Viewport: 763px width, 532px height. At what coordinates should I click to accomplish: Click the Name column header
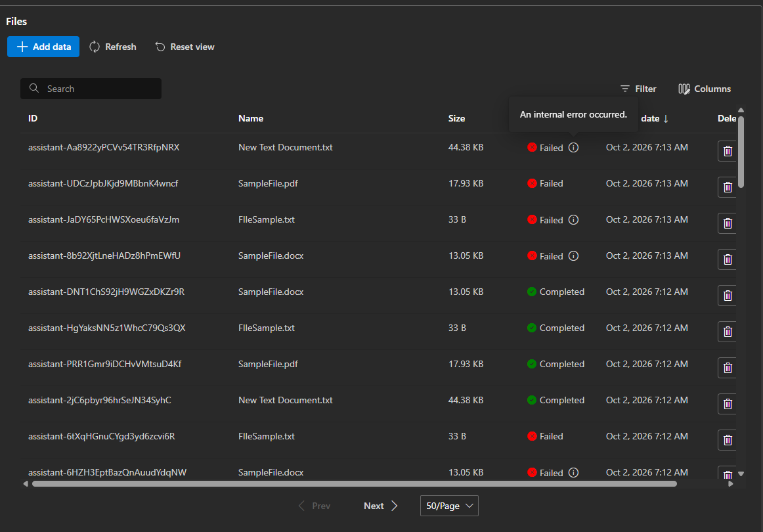tap(251, 118)
